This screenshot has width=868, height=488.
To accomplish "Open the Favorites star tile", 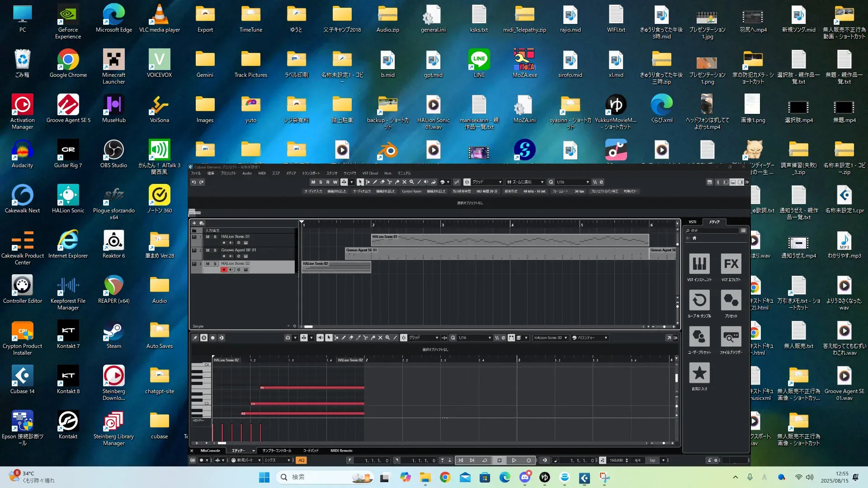I will click(699, 373).
